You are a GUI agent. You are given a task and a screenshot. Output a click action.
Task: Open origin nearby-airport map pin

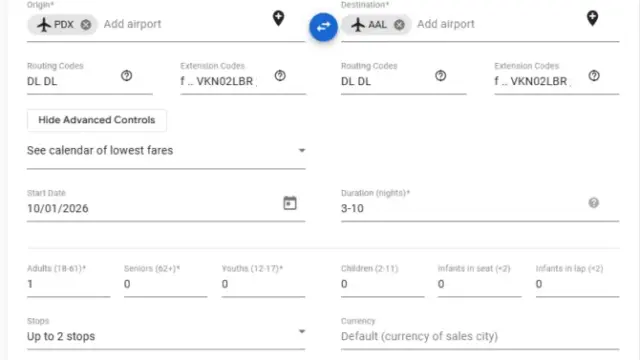coord(278,18)
